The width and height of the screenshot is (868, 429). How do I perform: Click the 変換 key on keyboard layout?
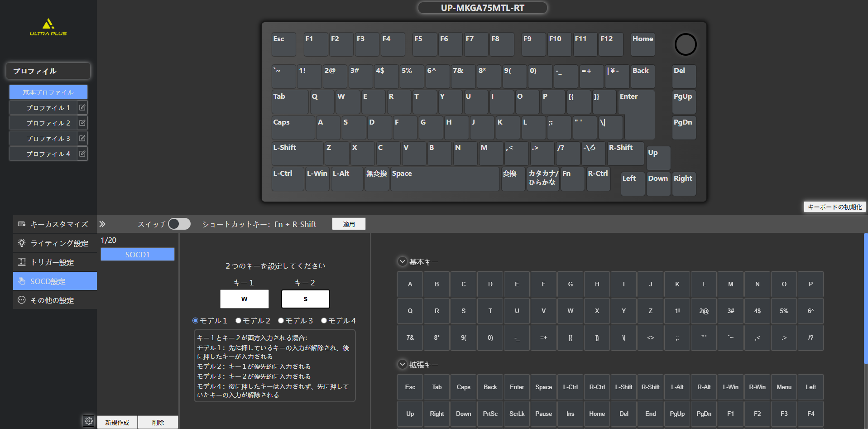513,179
